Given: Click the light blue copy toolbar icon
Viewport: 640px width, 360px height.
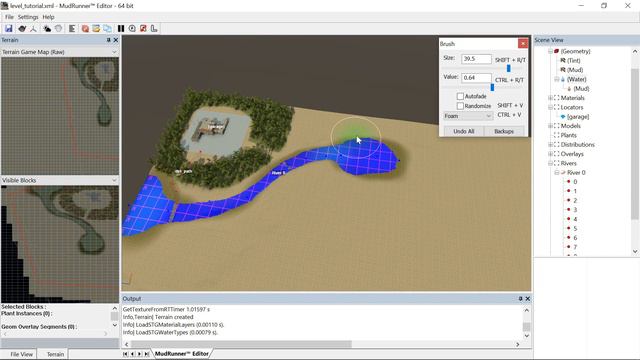Looking at the screenshot, I should click(107, 29).
